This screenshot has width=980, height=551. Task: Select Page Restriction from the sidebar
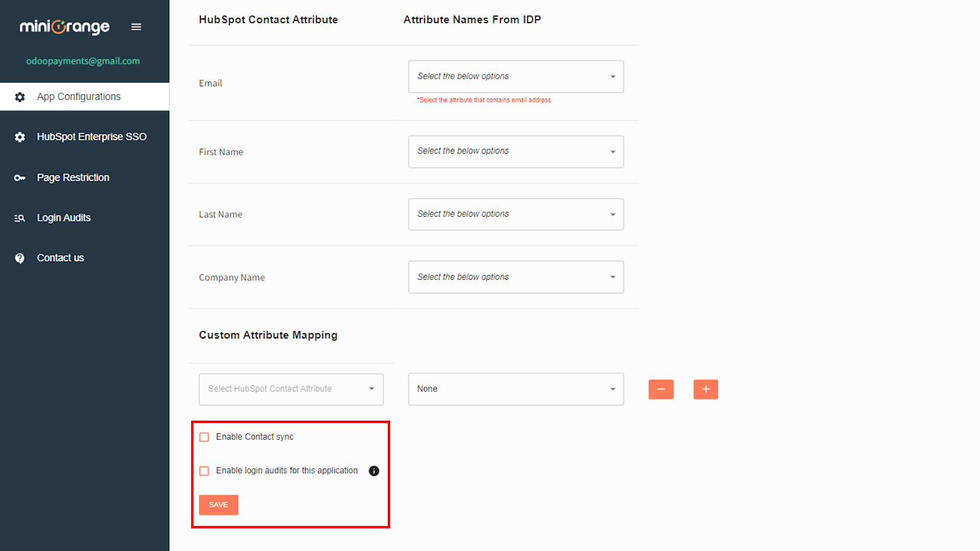[73, 178]
